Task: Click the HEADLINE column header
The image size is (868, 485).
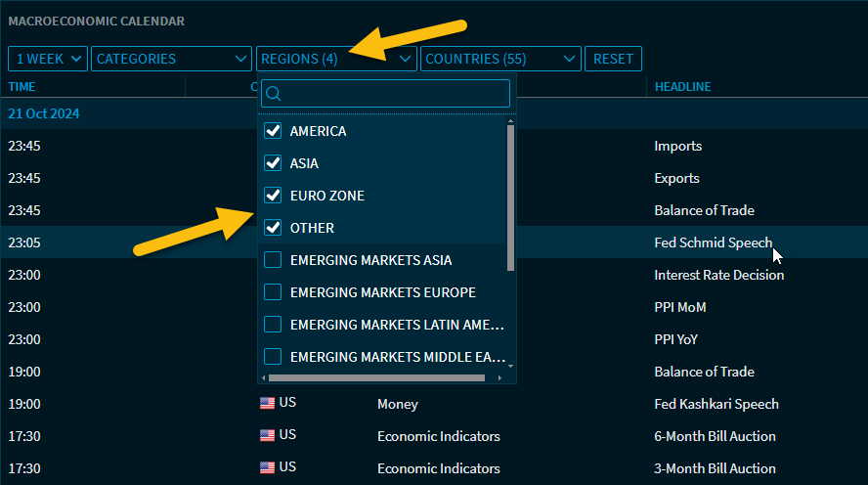Action: click(x=682, y=87)
